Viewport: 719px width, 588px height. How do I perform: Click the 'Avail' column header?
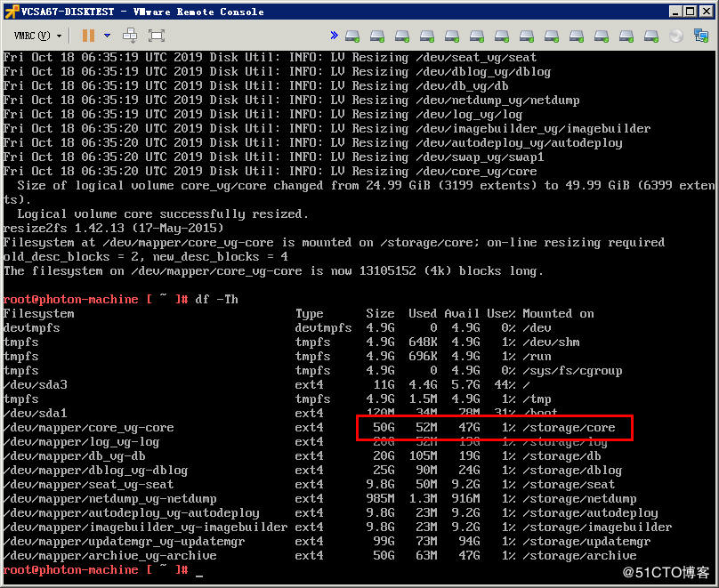click(x=462, y=313)
